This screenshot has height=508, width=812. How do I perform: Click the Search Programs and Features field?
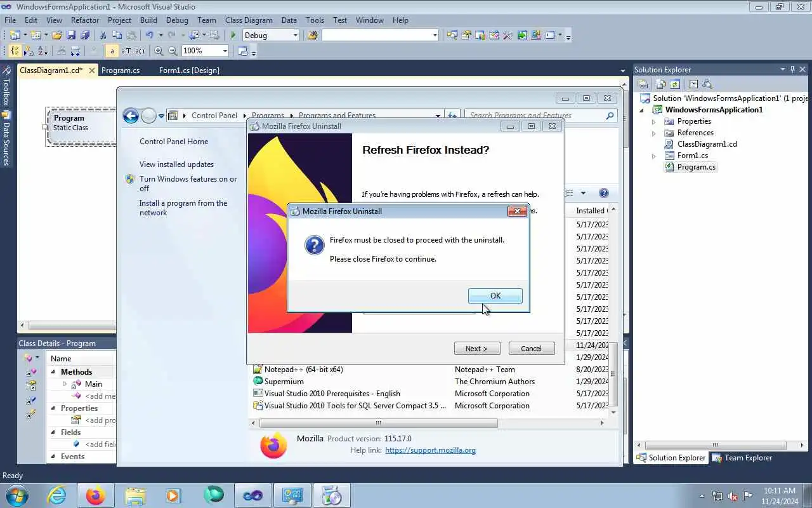[540, 116]
